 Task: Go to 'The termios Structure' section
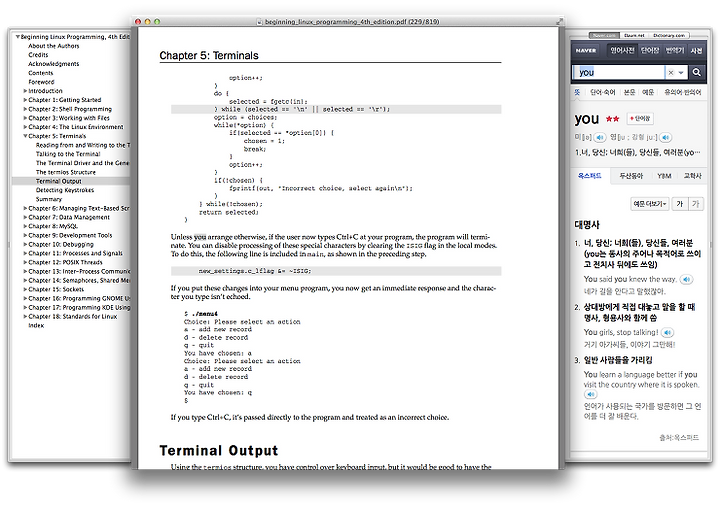click(x=66, y=172)
